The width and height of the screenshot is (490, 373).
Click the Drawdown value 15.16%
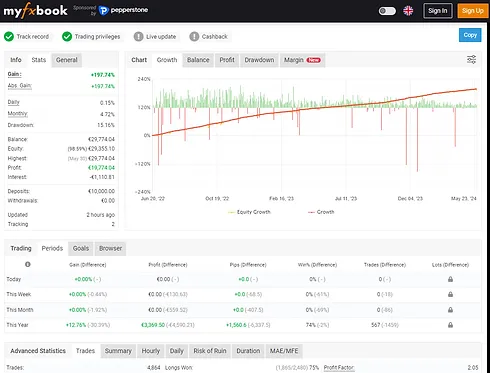point(106,125)
